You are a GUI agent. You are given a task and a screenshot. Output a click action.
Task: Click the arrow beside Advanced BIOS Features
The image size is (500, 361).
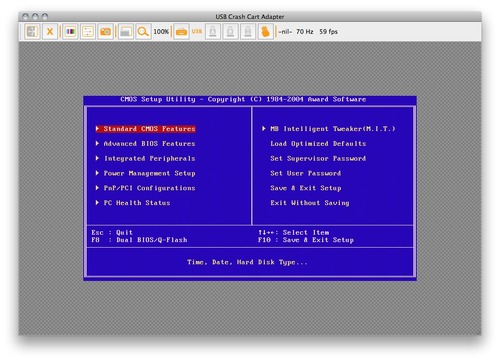97,143
